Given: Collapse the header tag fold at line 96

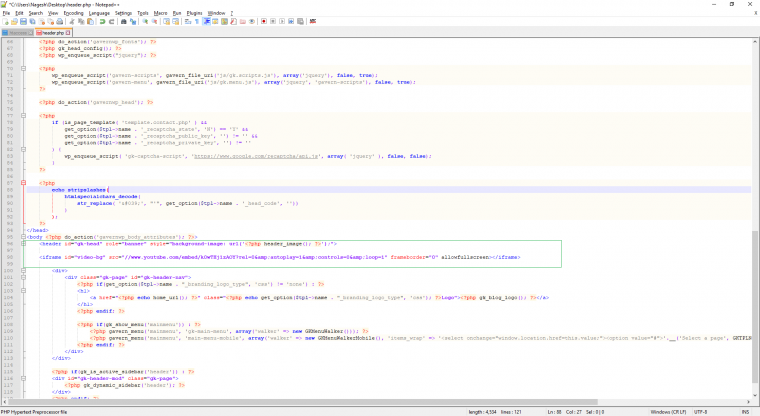Looking at the screenshot, I should click(23, 242).
